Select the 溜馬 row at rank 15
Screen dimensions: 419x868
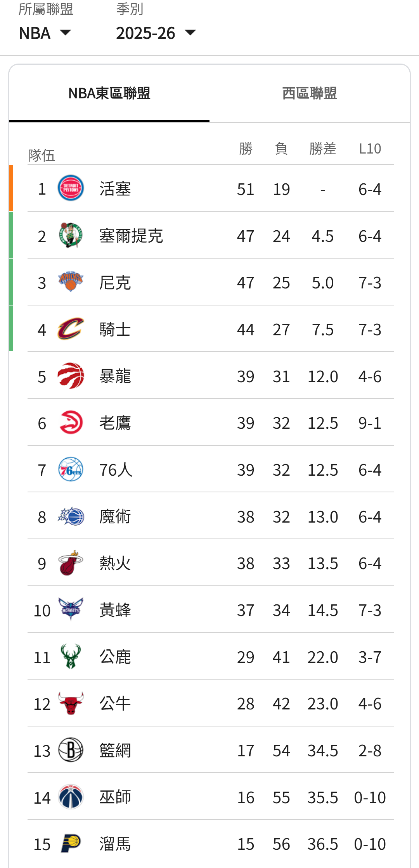point(209,844)
